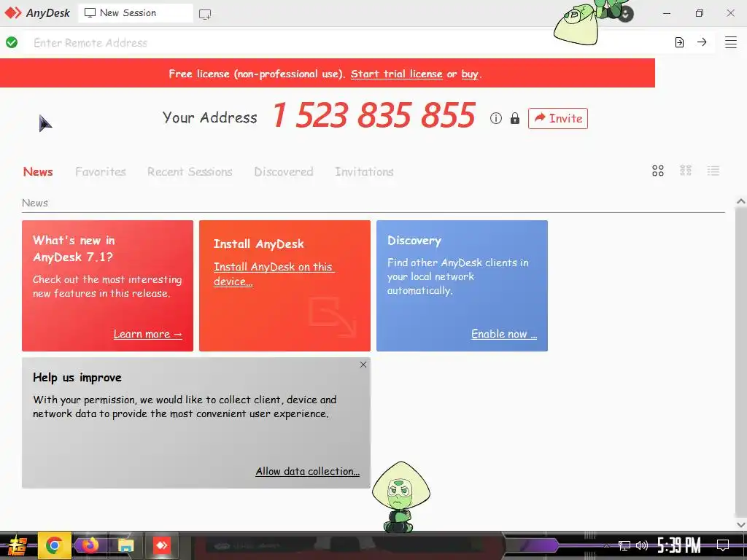
Task: Click the Discovery card title
Action: (414, 241)
